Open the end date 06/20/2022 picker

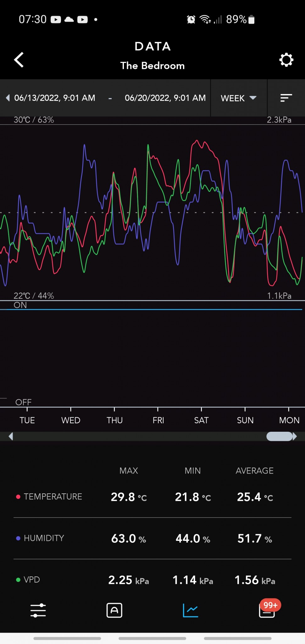(165, 98)
